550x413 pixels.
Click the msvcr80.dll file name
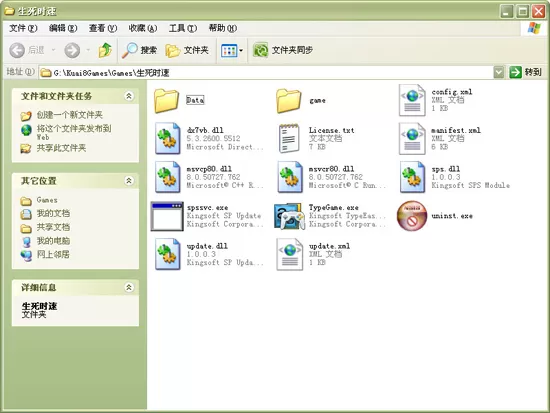tap(331, 169)
